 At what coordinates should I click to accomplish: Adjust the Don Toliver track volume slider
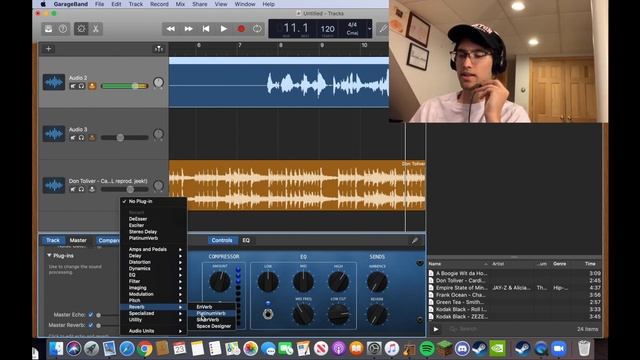[124, 189]
